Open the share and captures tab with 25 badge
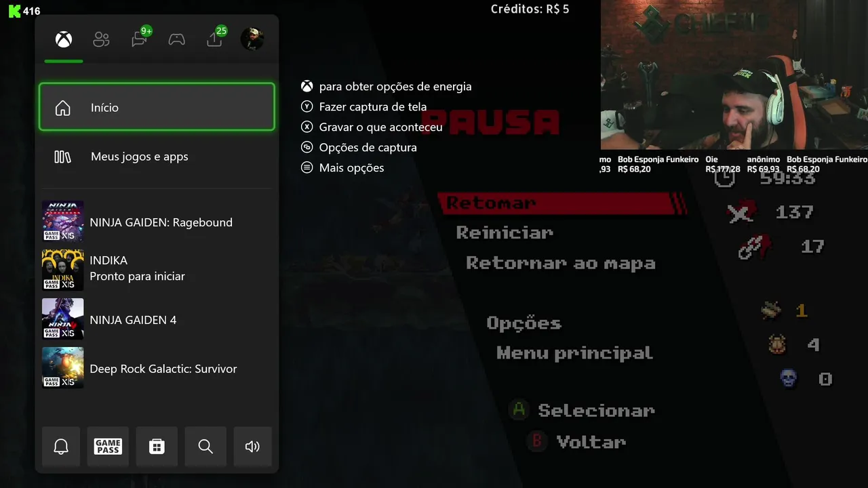 tap(216, 38)
